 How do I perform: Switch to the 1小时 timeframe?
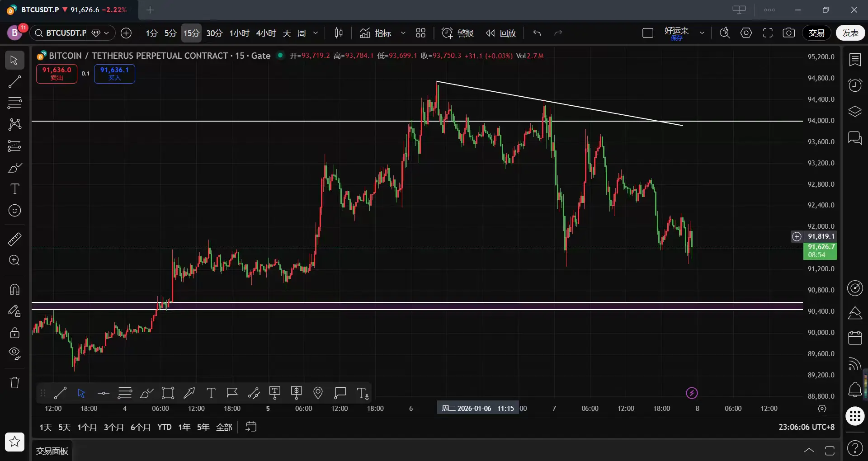coord(239,33)
